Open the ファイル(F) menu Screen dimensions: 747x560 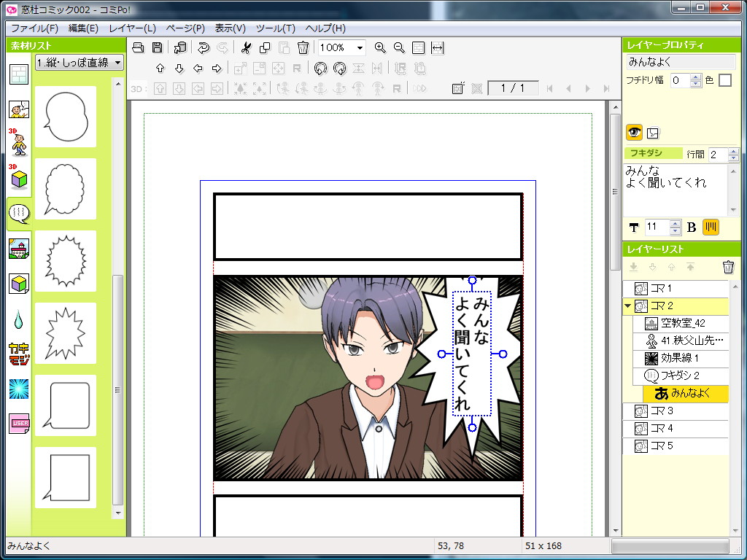coord(34,28)
